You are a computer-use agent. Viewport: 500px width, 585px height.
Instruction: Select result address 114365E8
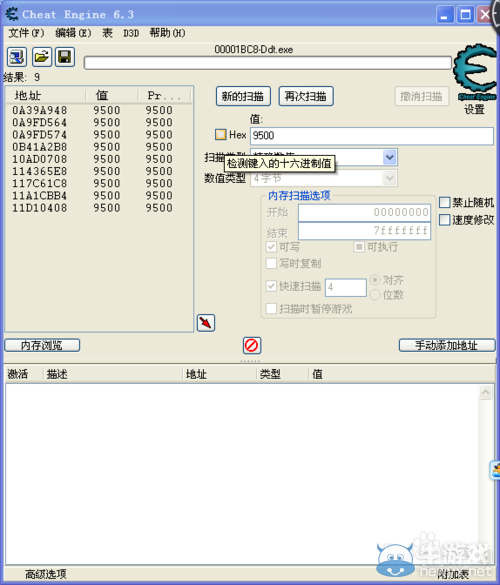pos(40,171)
